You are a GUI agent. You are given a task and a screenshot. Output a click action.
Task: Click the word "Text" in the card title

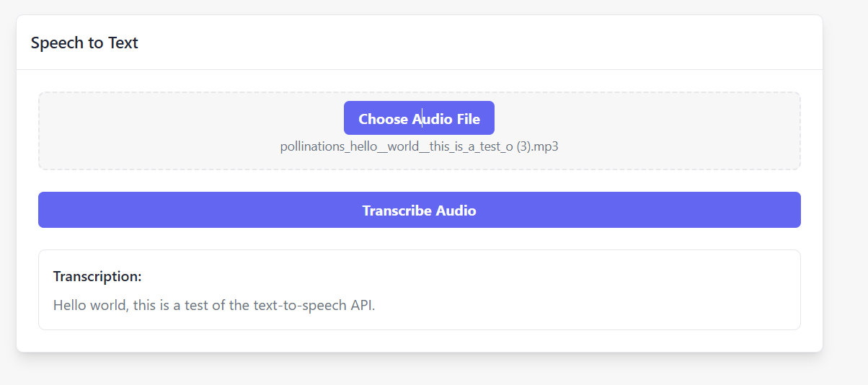click(x=123, y=43)
